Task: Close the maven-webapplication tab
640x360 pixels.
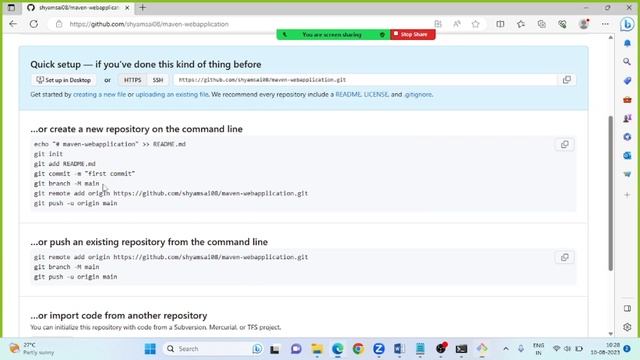Action: click(x=127, y=8)
